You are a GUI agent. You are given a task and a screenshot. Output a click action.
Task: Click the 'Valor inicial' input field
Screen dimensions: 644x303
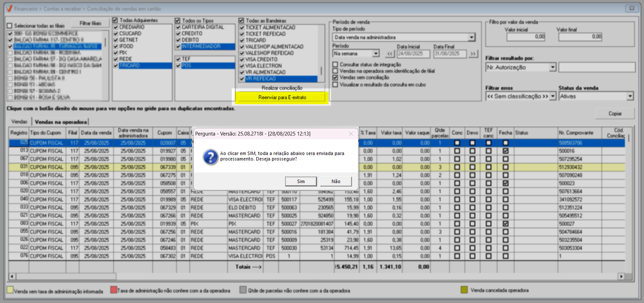pyautogui.click(x=525, y=37)
